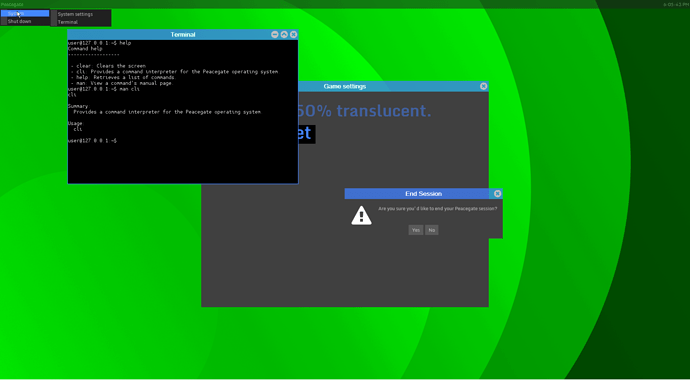Click the 'clear: Clears the screen' line
Viewport: 690px width, 388px height.
(x=108, y=66)
